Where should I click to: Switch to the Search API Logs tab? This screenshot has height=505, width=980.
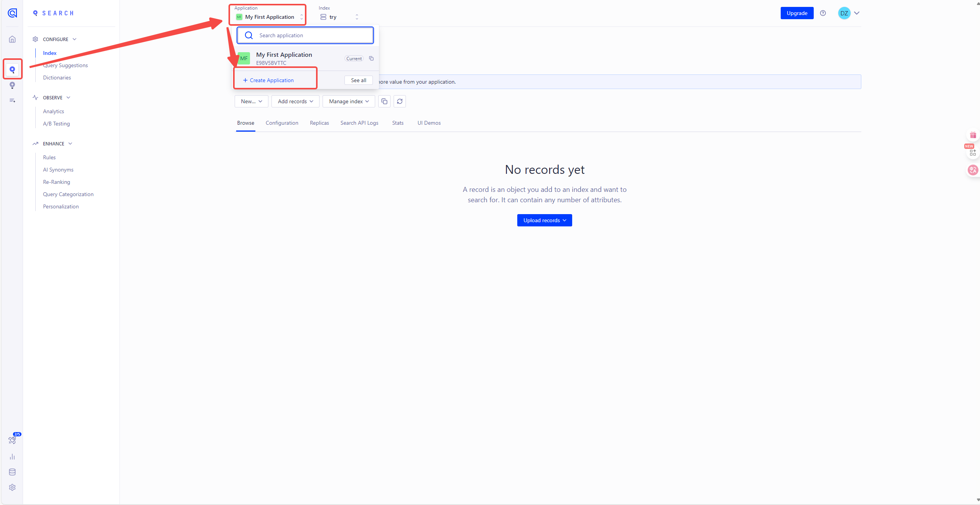pyautogui.click(x=359, y=123)
